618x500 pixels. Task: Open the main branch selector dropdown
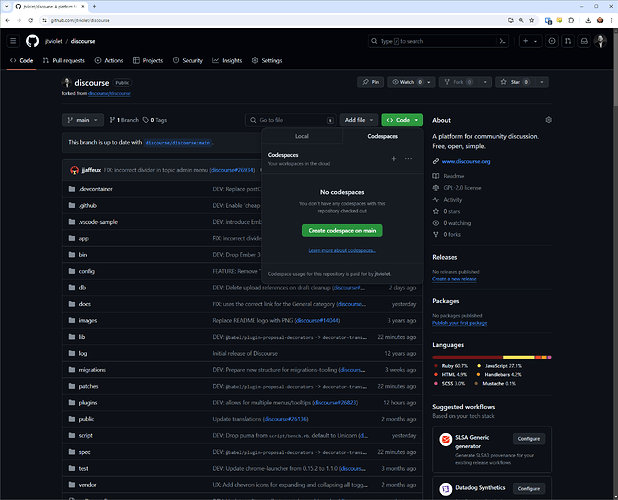coord(83,120)
